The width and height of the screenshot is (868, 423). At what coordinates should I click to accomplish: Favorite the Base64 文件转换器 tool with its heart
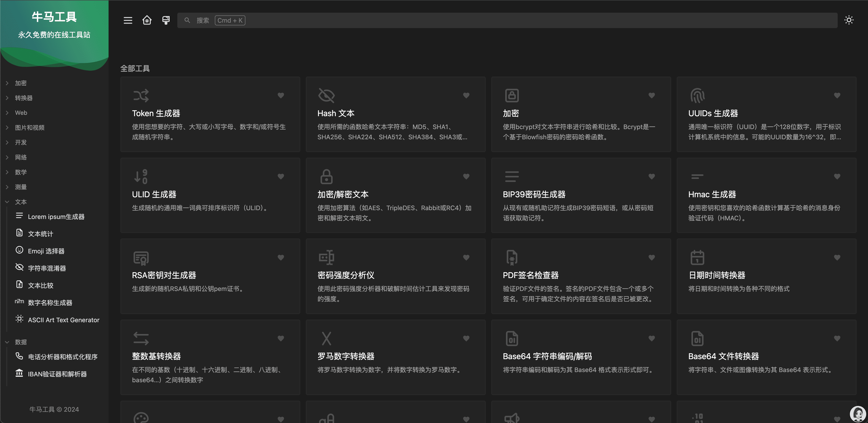[837, 338]
